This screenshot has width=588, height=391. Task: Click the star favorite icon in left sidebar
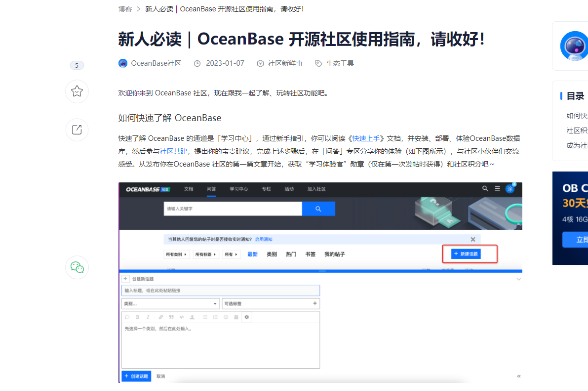coord(77,91)
